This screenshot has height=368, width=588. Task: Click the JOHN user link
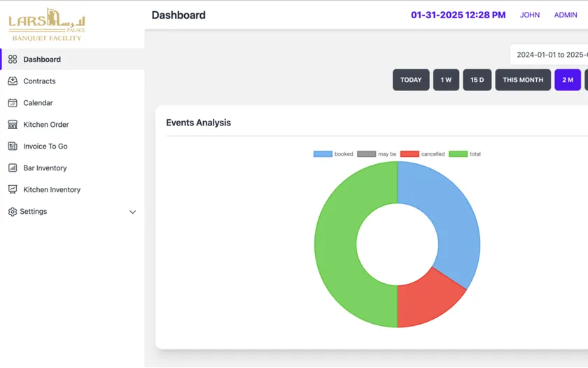point(530,15)
